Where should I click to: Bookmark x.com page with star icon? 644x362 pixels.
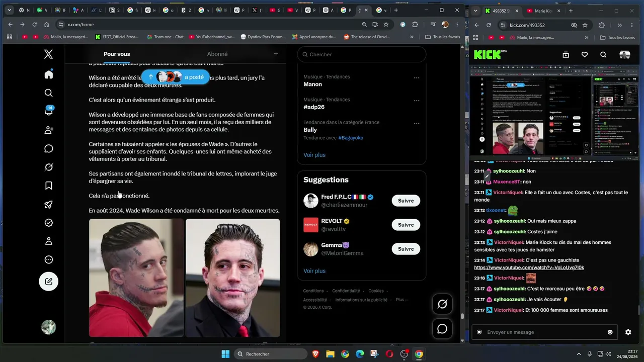pyautogui.click(x=386, y=24)
